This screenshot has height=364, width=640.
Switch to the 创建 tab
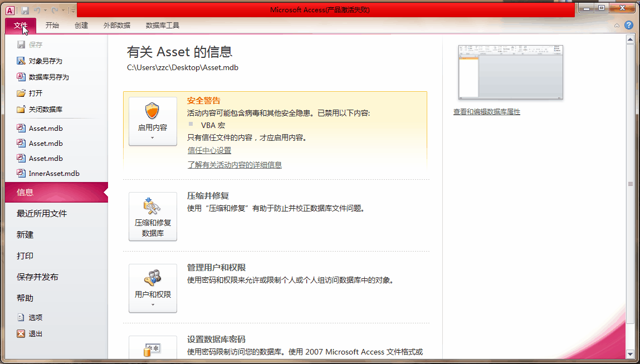81,25
